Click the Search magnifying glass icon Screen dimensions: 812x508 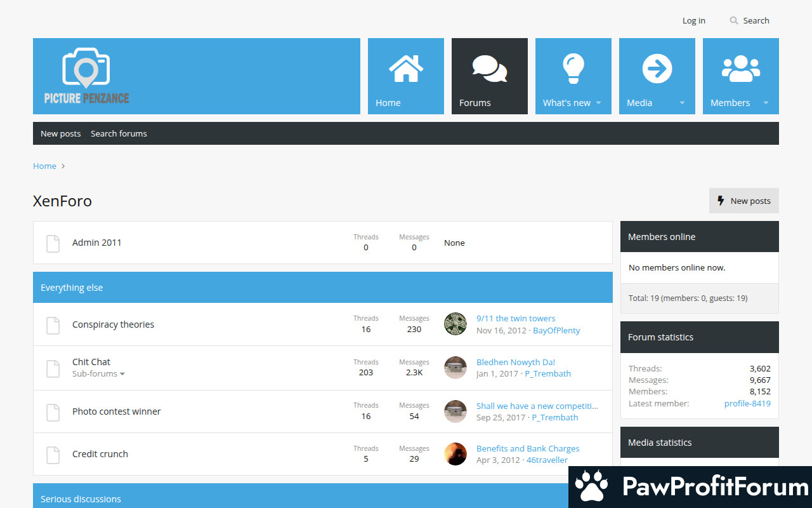[x=734, y=21]
